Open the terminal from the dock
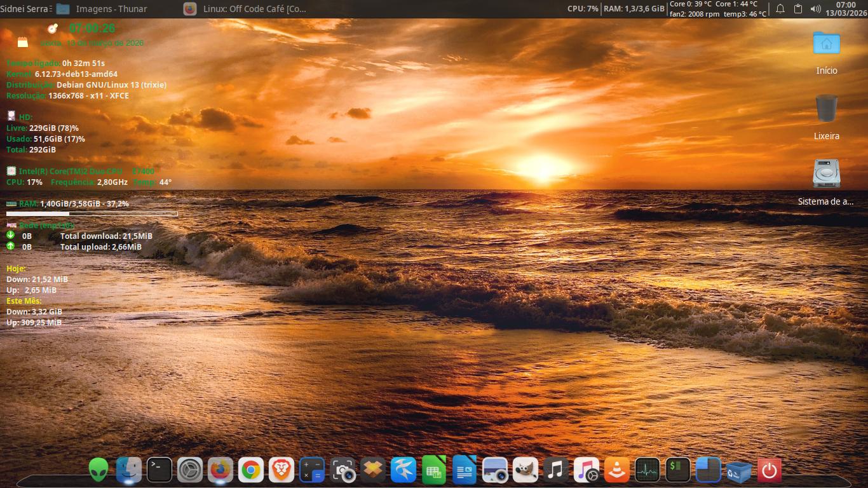Image resolution: width=868 pixels, height=488 pixels. tap(159, 470)
